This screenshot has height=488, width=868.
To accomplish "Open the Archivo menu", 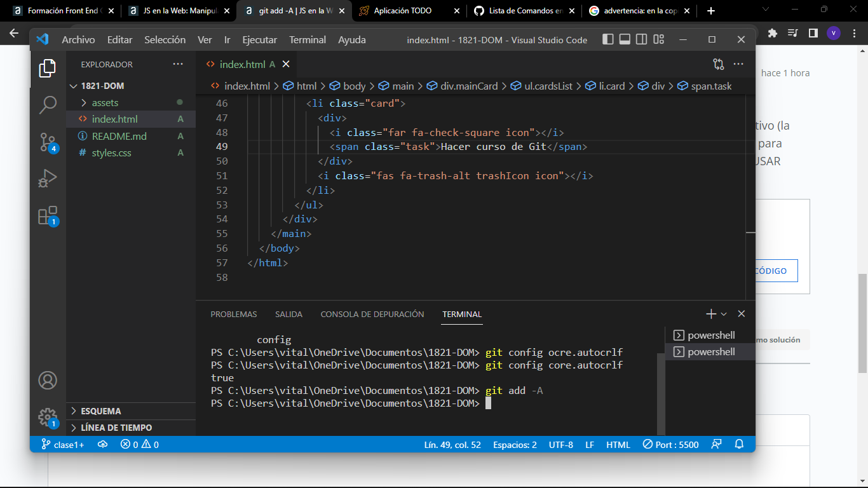I will point(78,39).
